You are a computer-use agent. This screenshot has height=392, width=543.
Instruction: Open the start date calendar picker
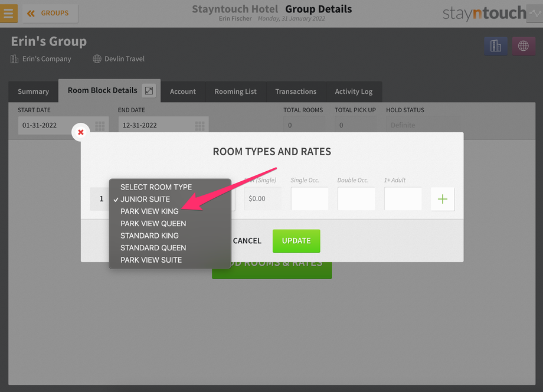point(100,125)
